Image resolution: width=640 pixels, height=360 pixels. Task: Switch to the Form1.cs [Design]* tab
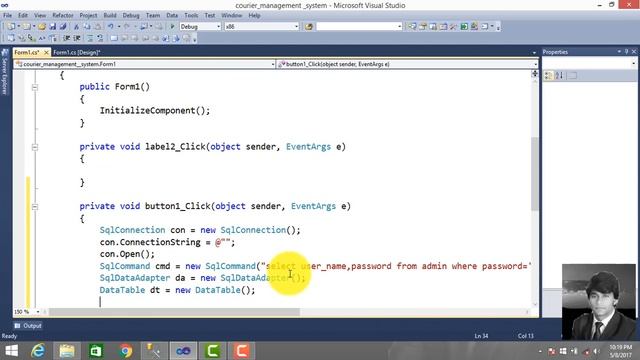pyautogui.click(x=76, y=53)
